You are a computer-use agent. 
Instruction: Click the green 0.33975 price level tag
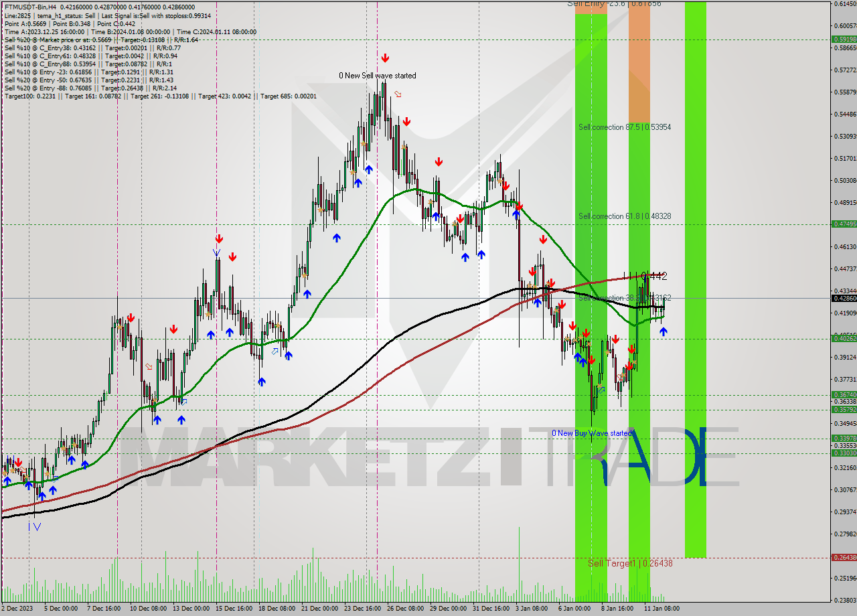point(844,438)
